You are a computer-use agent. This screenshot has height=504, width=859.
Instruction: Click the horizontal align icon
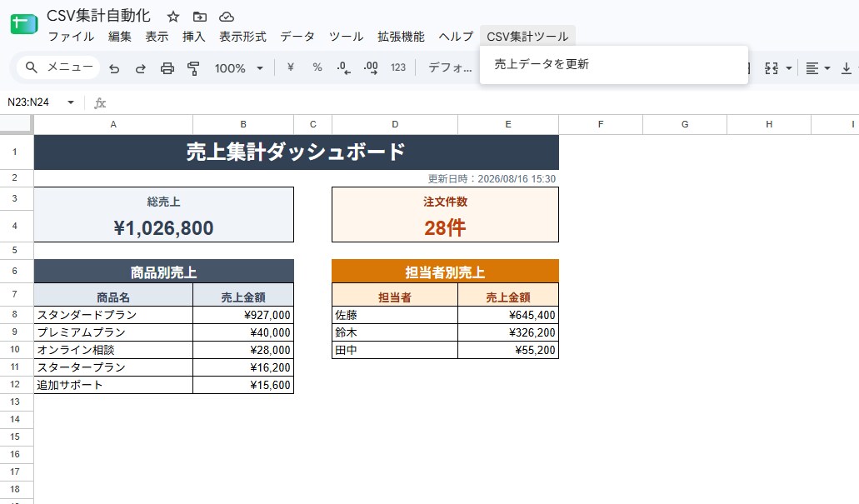click(x=812, y=68)
